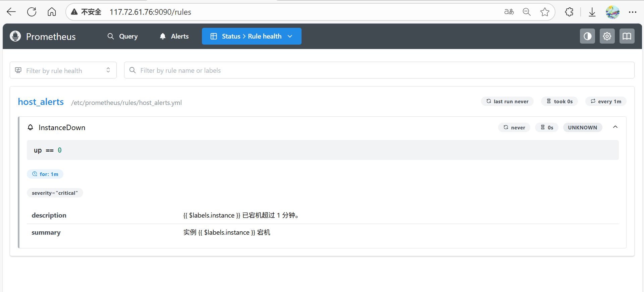Click the InstanceDown bell icon

click(x=31, y=127)
